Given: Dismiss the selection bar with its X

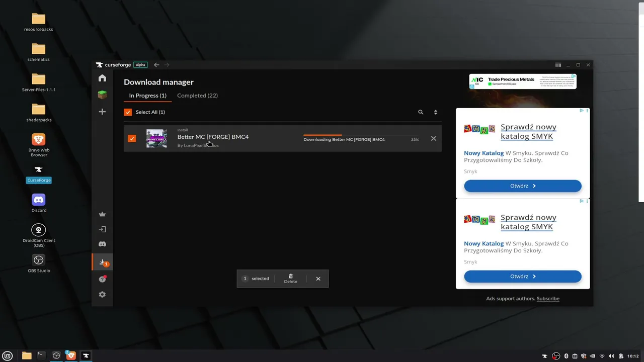Looking at the screenshot, I should coord(318,279).
